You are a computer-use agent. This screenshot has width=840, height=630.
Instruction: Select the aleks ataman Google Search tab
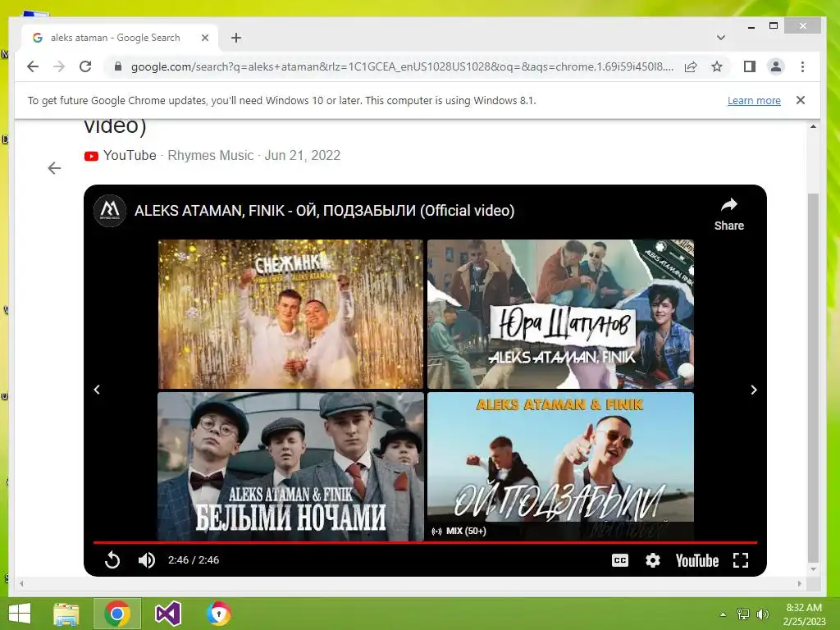120,38
